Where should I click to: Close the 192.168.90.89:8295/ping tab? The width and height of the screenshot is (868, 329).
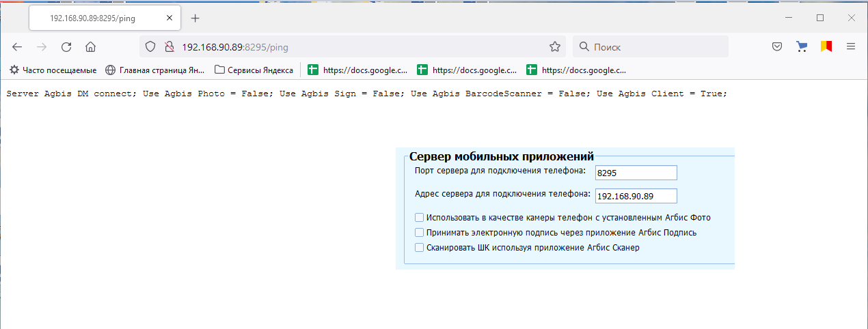pos(169,18)
